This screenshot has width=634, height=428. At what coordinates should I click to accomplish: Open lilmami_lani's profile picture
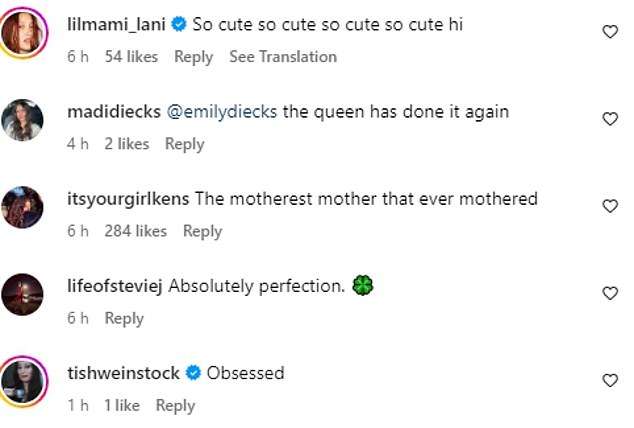(x=22, y=32)
